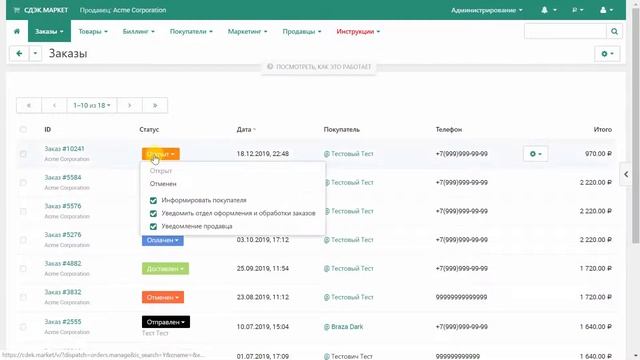Screen dimensions: 640x360
Task: Click Продавец: Acme Corporation header text
Action: pyautogui.click(x=123, y=10)
